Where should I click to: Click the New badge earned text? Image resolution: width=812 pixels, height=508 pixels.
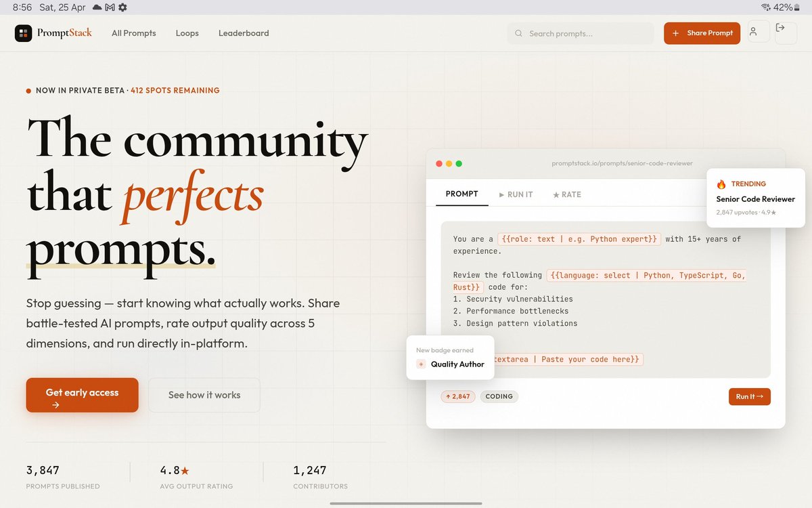445,350
